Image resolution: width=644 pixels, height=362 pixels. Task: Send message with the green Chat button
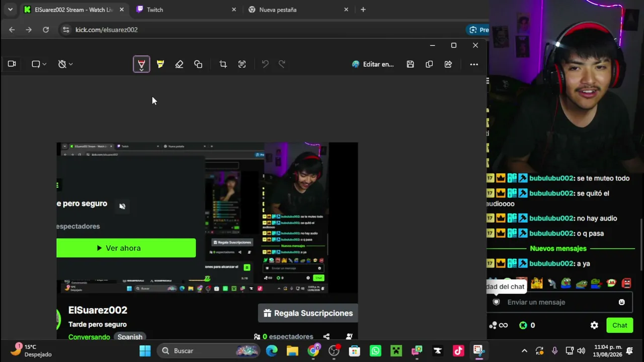620,325
